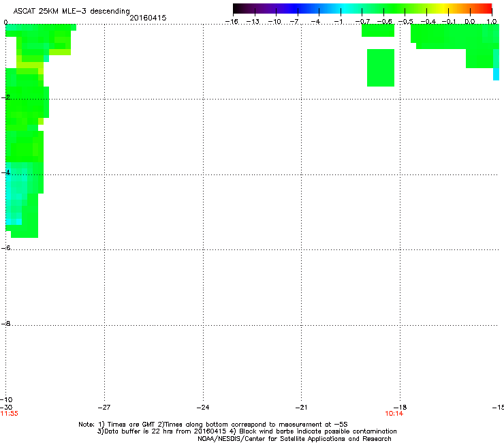
Task: Click the yellow-green band in the left swath
Action: tap(30, 65)
